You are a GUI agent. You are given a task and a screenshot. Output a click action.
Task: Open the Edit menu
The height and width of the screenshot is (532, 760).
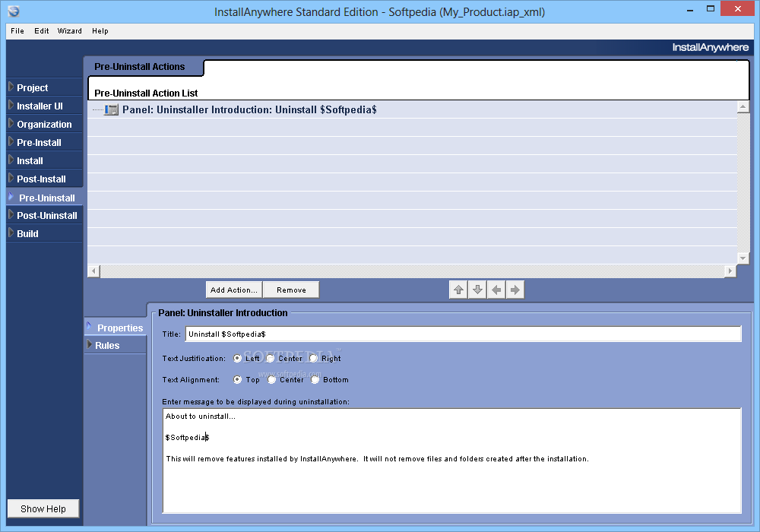42,31
